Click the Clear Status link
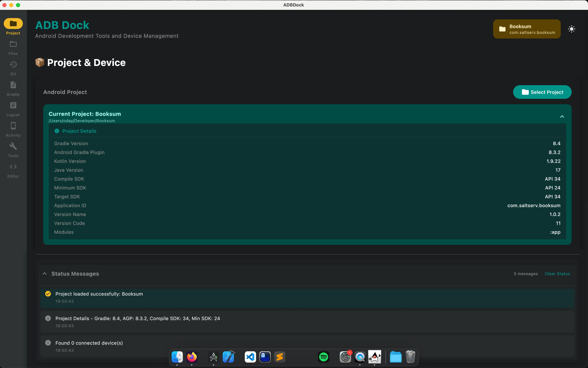The height and width of the screenshot is (368, 588). (557, 274)
